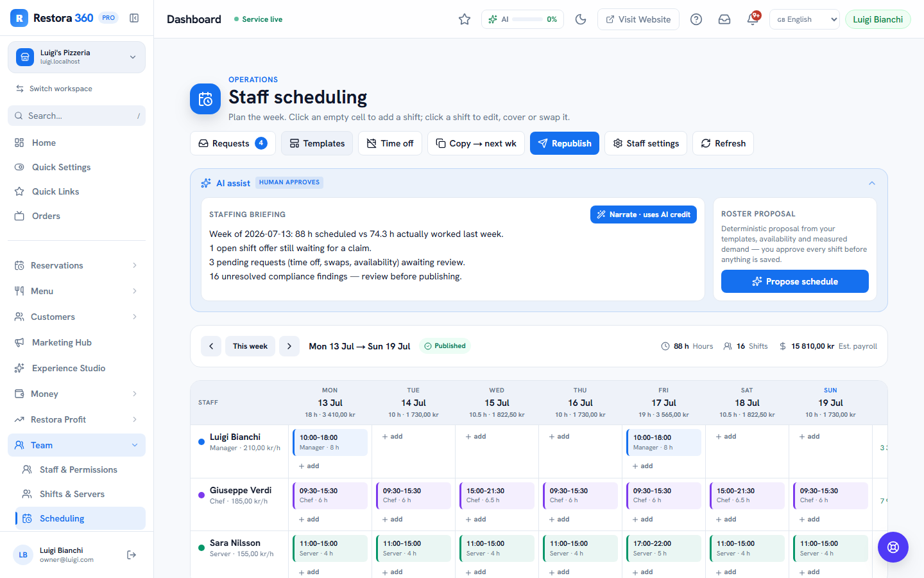Click the AI credit usage indicator
This screenshot has width=924, height=578.
[x=522, y=19]
